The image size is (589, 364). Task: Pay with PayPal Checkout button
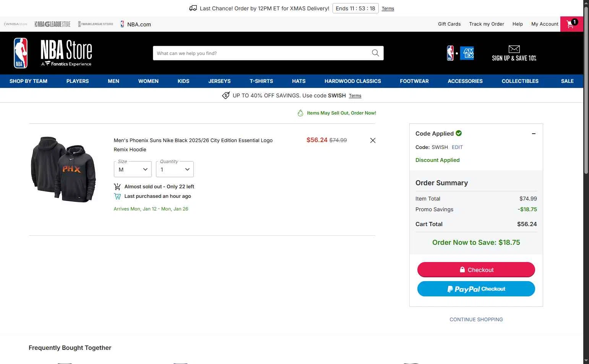click(476, 289)
